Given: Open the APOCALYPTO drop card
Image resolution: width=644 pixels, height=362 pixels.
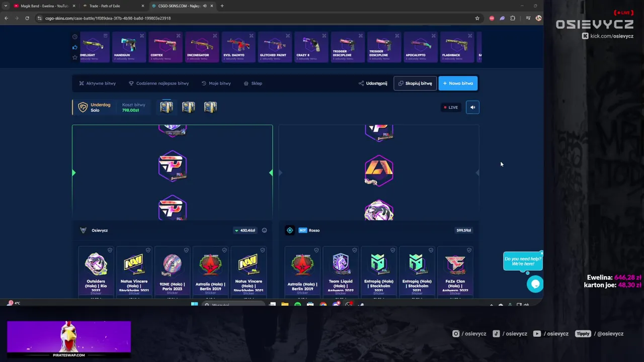Looking at the screenshot, I should [420, 47].
